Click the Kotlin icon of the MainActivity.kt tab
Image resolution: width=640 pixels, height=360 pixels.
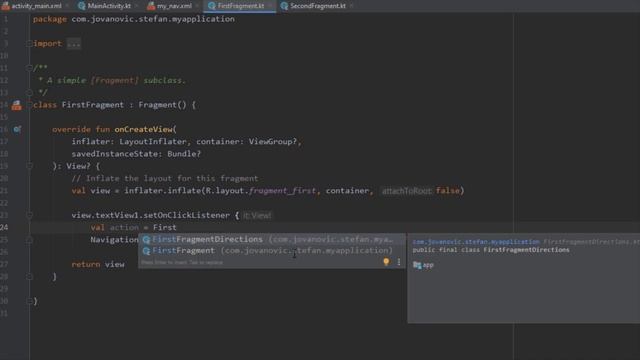82,6
